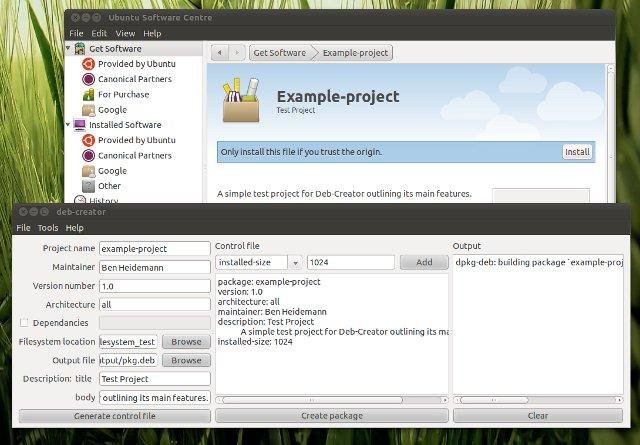Open Help menu in Ubuntu Software Centre
Viewport: 640px width, 445px height.
[152, 33]
